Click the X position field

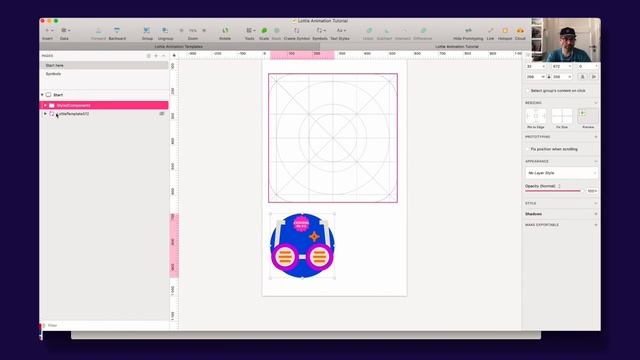pos(536,66)
